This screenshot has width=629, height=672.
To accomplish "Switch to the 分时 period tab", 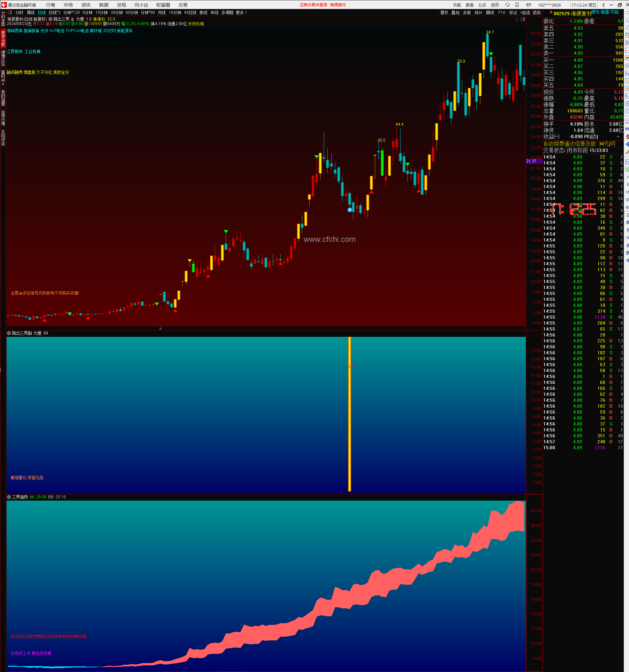I will pyautogui.click(x=19, y=13).
